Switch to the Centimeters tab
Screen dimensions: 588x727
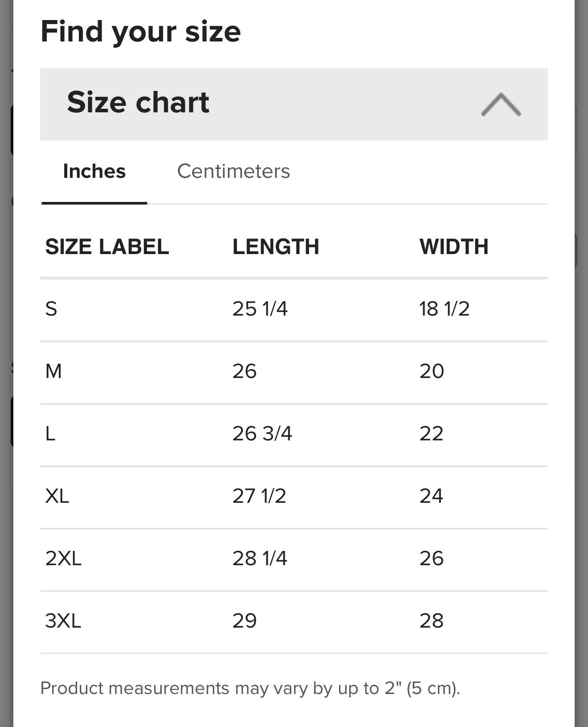click(233, 171)
